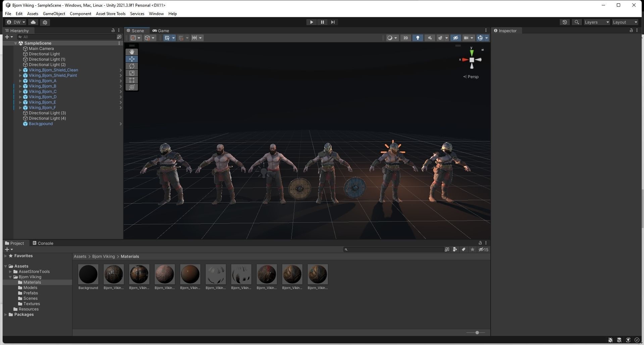Select the Backgound prefab object
This screenshot has height=345, width=644.
coord(41,124)
